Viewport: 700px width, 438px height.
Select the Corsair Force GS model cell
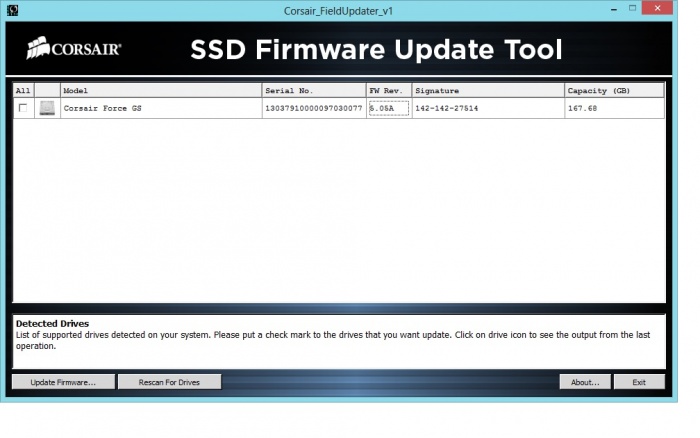coord(161,108)
